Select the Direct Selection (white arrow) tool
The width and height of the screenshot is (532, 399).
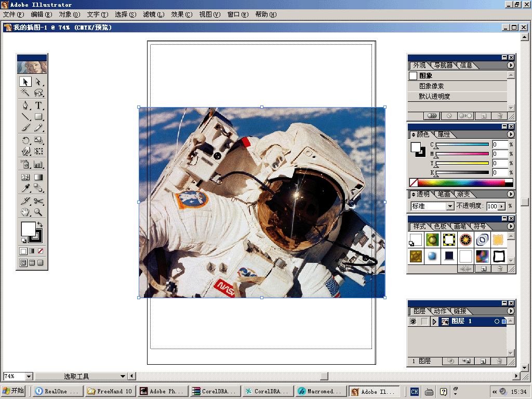point(38,82)
